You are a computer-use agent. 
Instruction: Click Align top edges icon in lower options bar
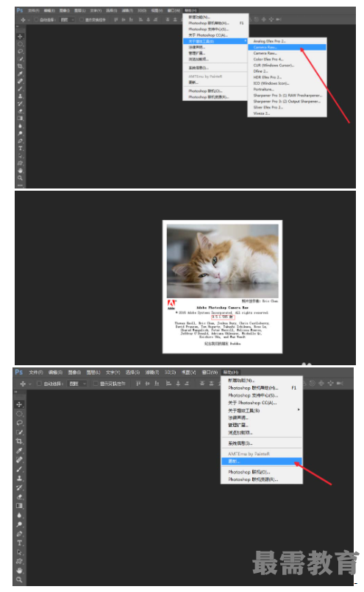pos(138,384)
